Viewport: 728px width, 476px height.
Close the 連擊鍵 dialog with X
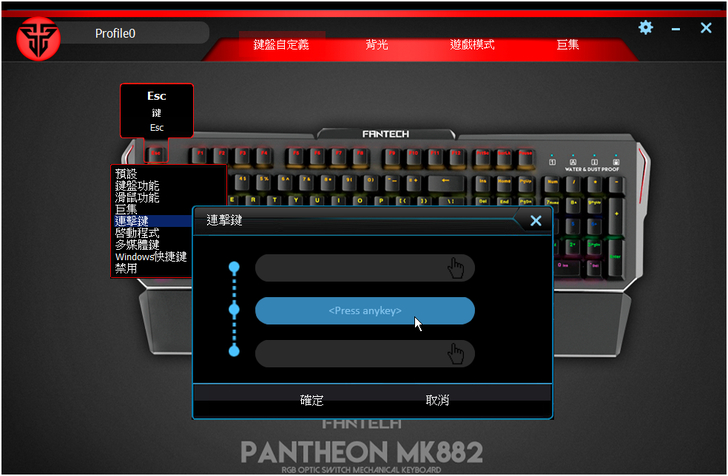(536, 221)
